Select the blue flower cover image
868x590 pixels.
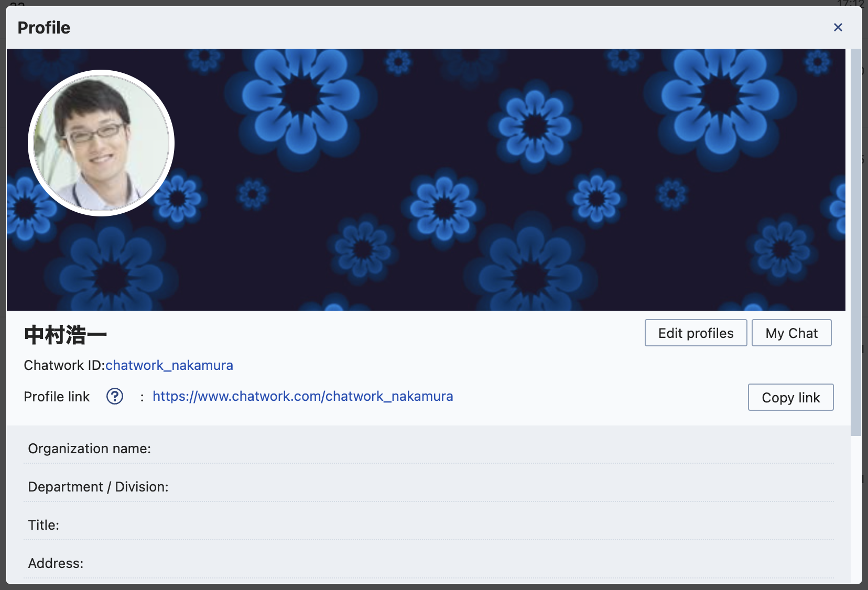tap(472, 178)
